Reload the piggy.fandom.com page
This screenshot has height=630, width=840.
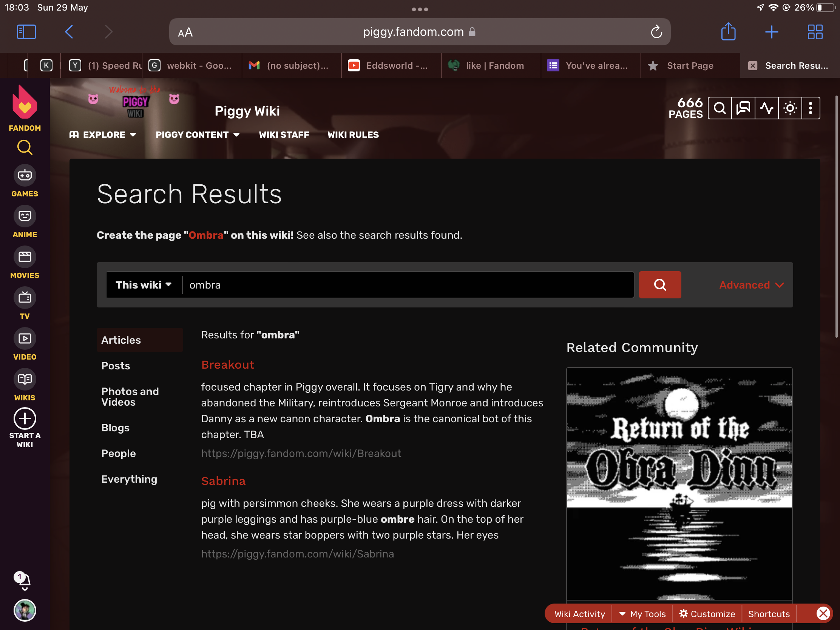pyautogui.click(x=656, y=32)
